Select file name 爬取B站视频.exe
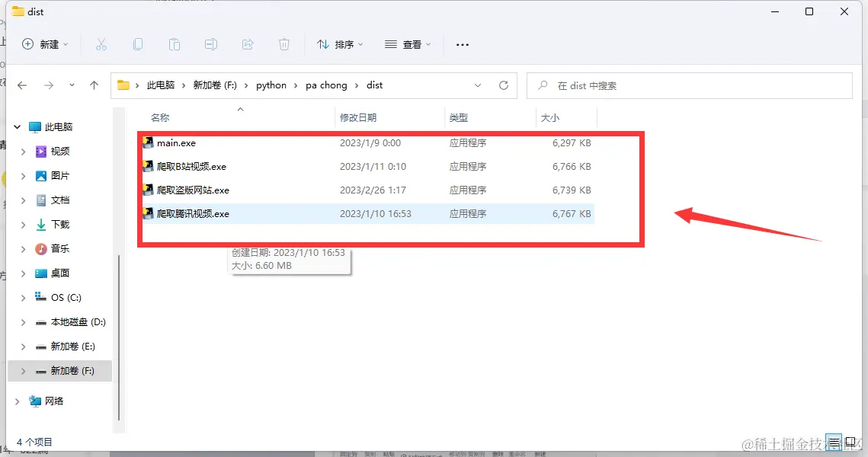The image size is (868, 457). pos(191,166)
